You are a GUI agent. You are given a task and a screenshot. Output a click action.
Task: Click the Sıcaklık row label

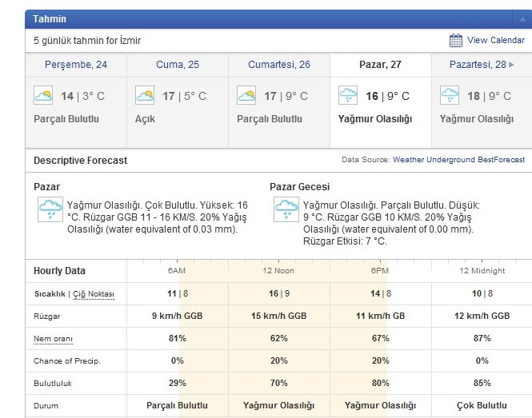[x=50, y=294]
